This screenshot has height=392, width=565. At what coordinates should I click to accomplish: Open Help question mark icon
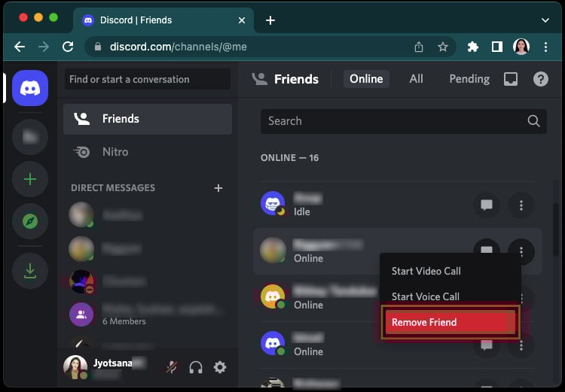click(x=540, y=79)
